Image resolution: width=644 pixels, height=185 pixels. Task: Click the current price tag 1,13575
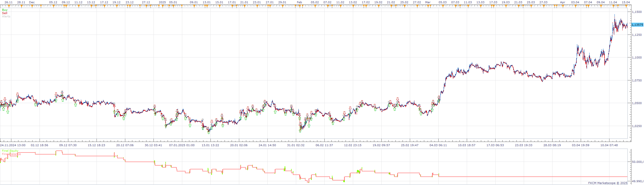click(637, 25)
